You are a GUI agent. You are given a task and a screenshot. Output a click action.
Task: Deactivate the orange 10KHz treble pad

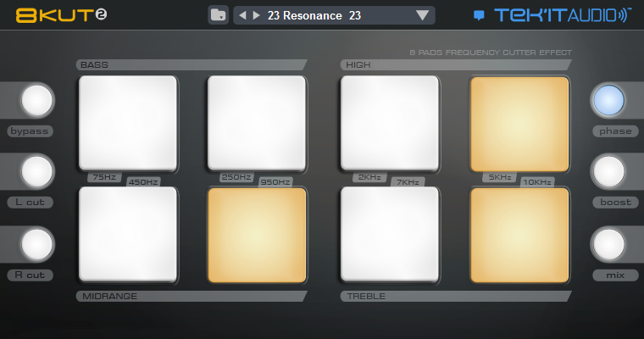(519, 235)
